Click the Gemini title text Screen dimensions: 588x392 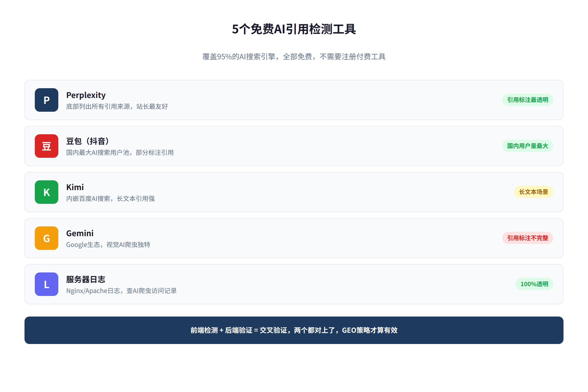pyautogui.click(x=80, y=233)
